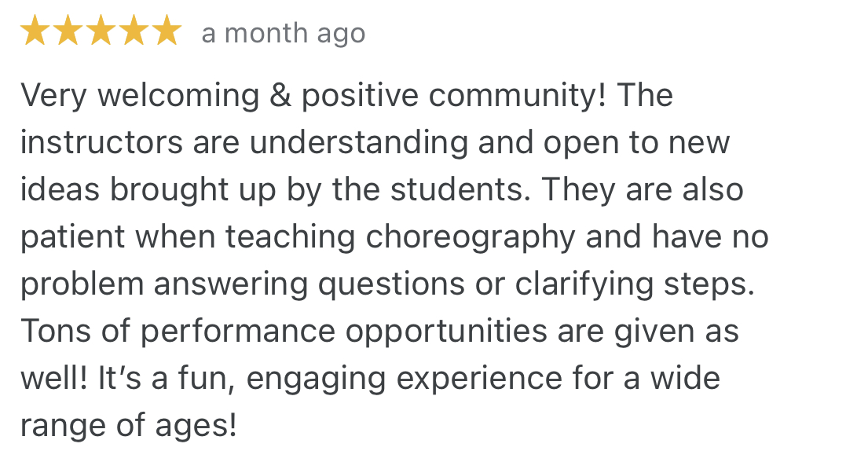Click the third gold star
Image resolution: width=868 pixels, height=462 pixels.
pos(101,33)
